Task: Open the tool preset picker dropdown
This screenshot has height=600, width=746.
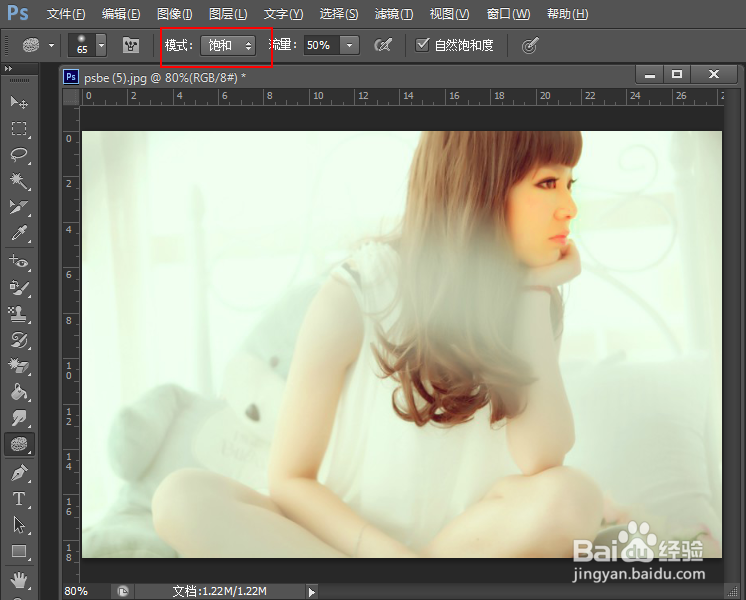Action: (x=51, y=46)
